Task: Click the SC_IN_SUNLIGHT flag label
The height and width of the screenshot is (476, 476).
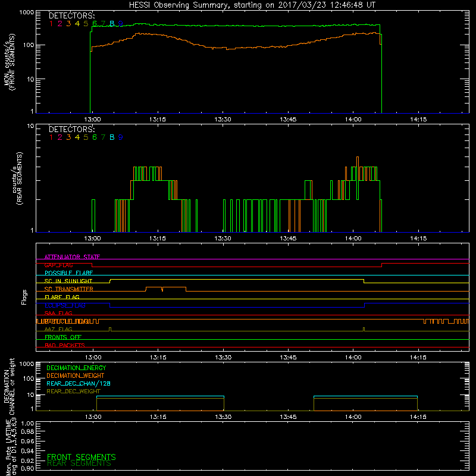Action: pyautogui.click(x=68, y=281)
